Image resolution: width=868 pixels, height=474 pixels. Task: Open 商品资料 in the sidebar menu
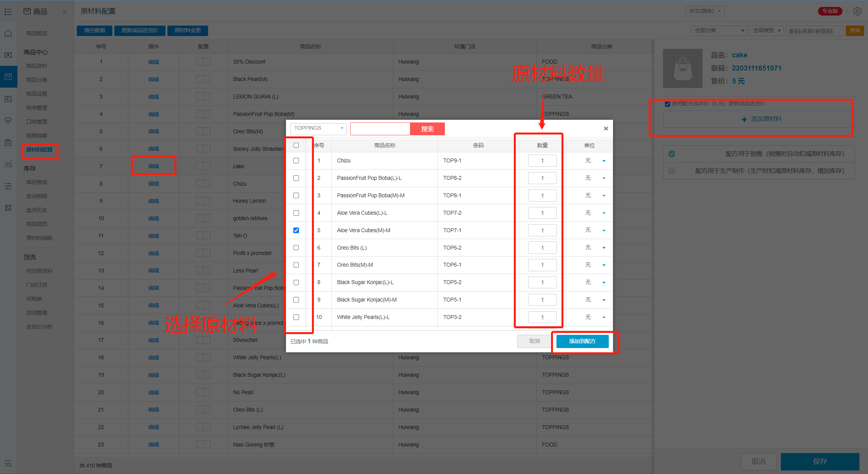37,66
